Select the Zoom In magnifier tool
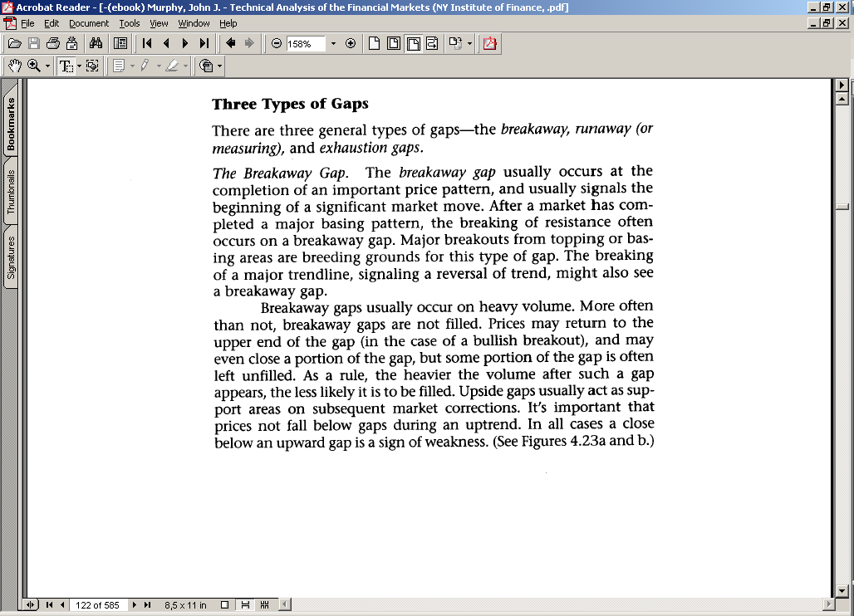 click(x=34, y=66)
